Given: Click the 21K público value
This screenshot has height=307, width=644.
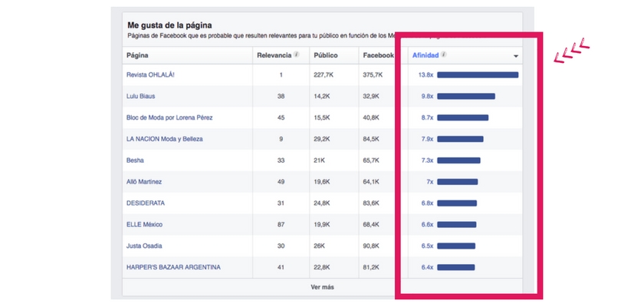Looking at the screenshot, I should coord(320,160).
